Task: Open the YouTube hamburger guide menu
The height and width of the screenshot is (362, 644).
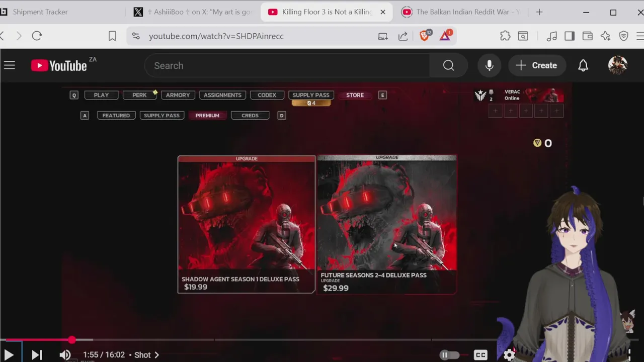Action: [x=10, y=65]
